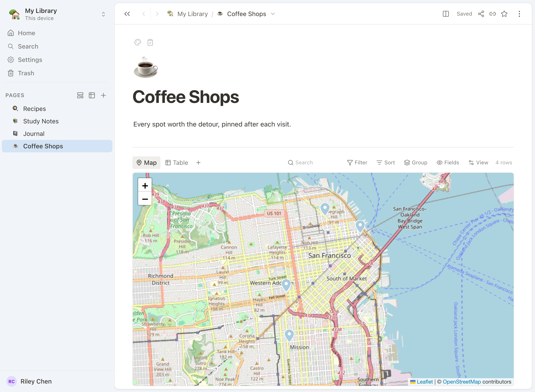Open the View settings
This screenshot has height=392, width=535.
[478, 163]
